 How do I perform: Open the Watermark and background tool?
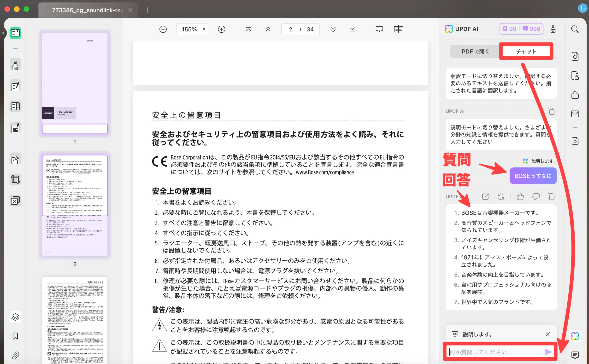15,200
